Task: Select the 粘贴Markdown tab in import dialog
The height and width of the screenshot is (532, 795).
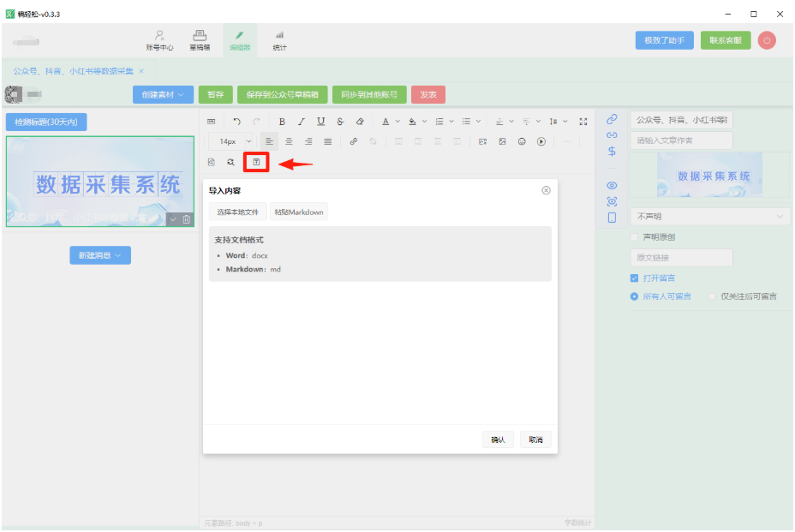Action: tap(298, 212)
